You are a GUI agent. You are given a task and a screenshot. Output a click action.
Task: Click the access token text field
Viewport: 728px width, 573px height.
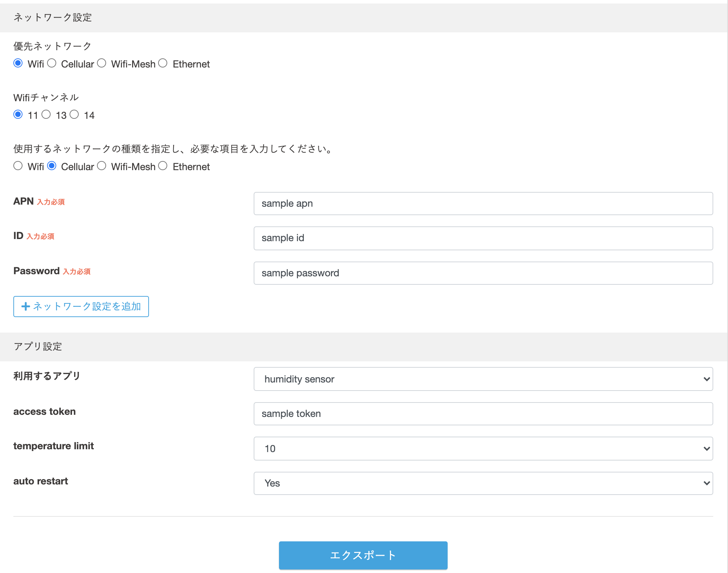click(483, 414)
